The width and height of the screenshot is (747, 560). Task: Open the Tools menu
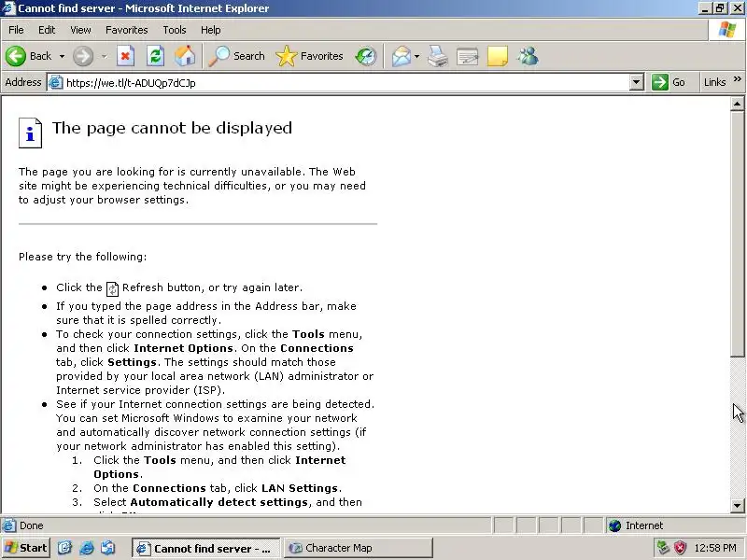coord(175,30)
